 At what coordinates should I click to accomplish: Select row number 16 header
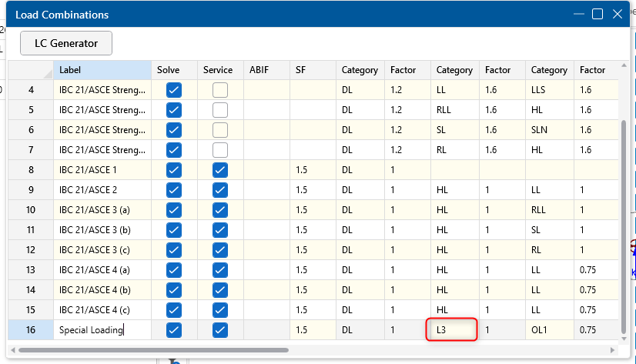(31, 329)
